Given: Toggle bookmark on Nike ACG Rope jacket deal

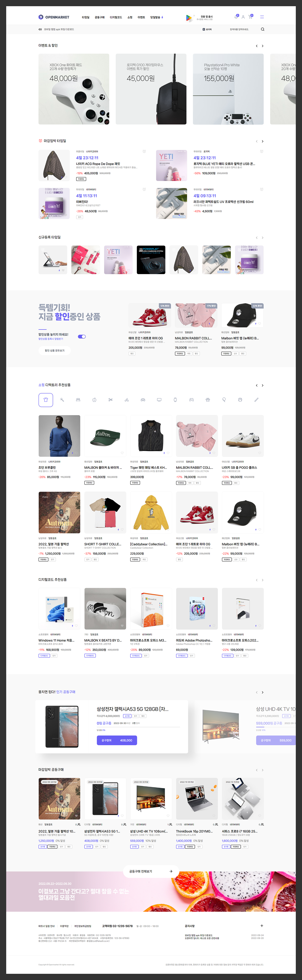Looking at the screenshot, I should [x=144, y=151].
